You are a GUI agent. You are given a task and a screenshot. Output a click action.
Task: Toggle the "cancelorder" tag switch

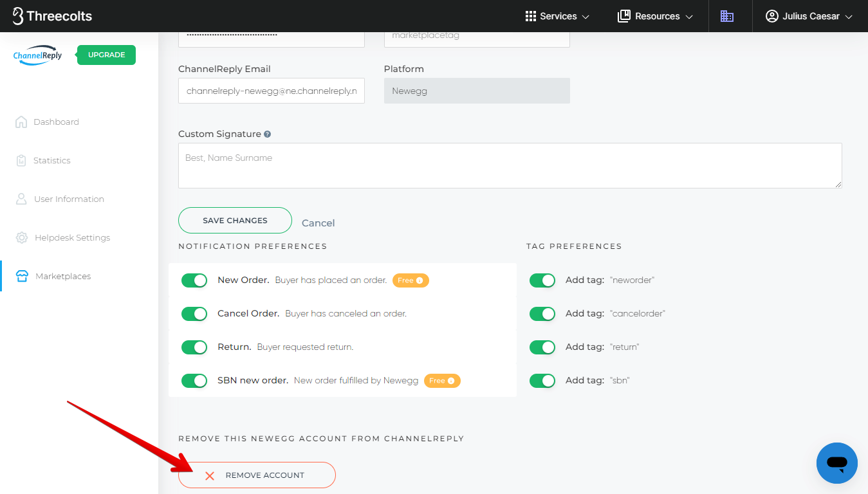click(x=542, y=314)
